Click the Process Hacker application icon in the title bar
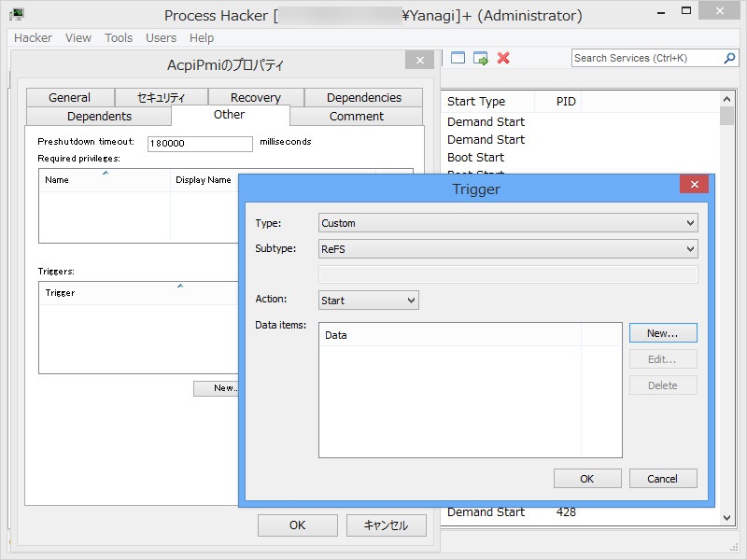The height and width of the screenshot is (560, 747). [17, 15]
